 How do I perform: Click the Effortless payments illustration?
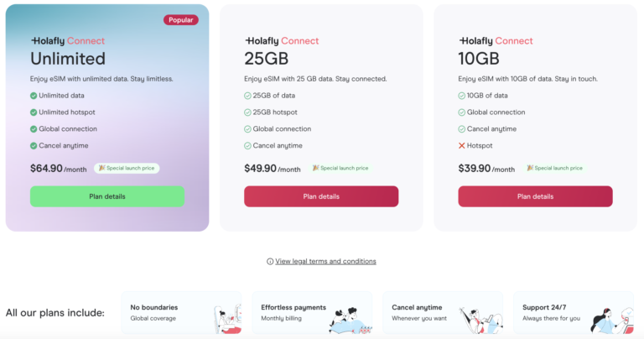[x=351, y=319]
